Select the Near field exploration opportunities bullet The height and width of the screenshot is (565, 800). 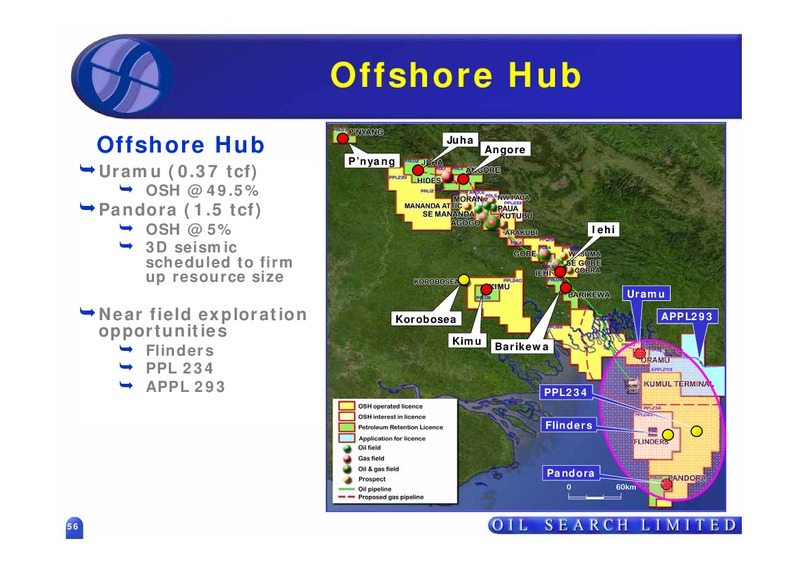[x=203, y=323]
